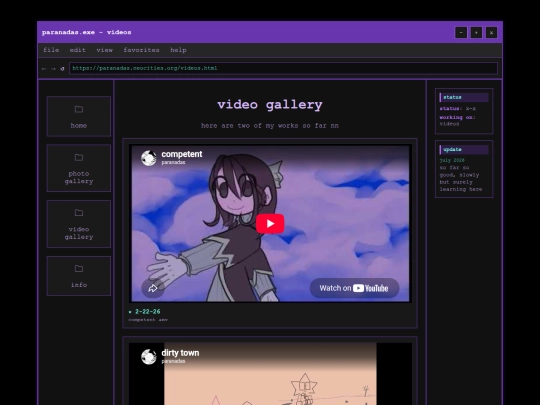Open the help menu

pos(178,50)
